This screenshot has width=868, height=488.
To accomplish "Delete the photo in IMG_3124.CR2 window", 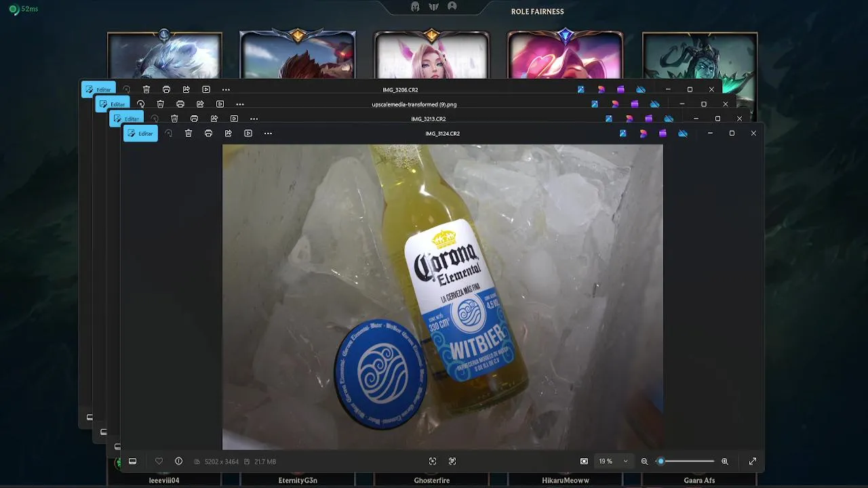I will [189, 134].
